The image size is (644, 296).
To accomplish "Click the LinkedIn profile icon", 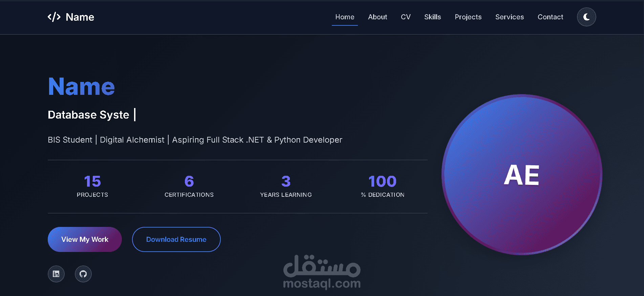I will 56,274.
